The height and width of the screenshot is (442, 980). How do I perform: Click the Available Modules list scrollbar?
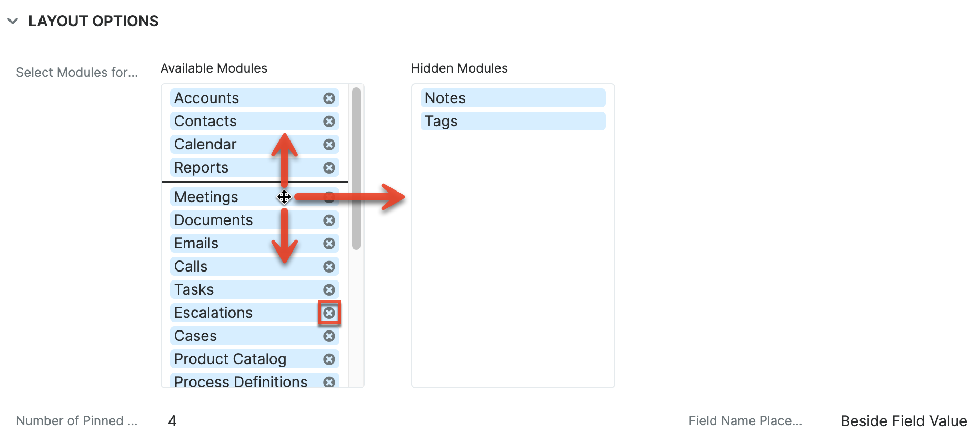point(356,168)
